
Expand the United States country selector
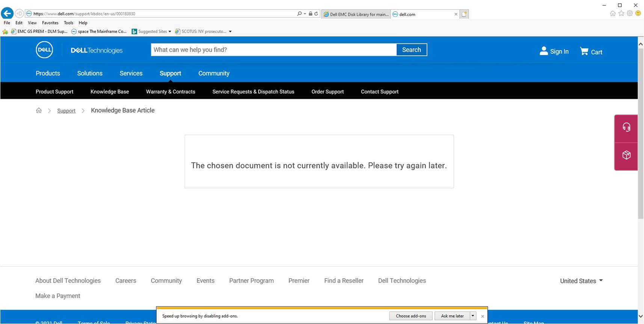pos(581,281)
